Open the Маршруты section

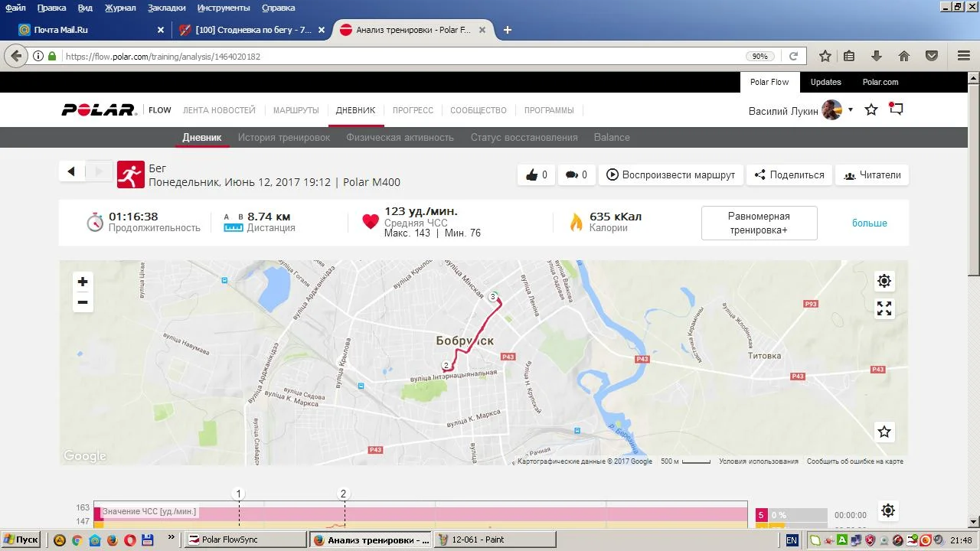pos(296,110)
